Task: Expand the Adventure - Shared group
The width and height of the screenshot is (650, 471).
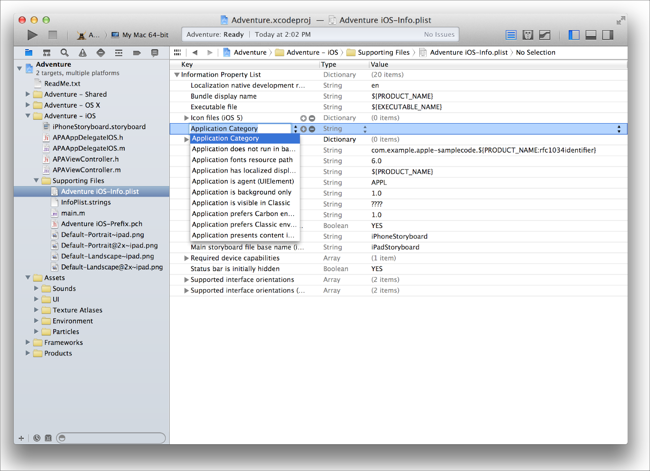Action: pos(28,94)
